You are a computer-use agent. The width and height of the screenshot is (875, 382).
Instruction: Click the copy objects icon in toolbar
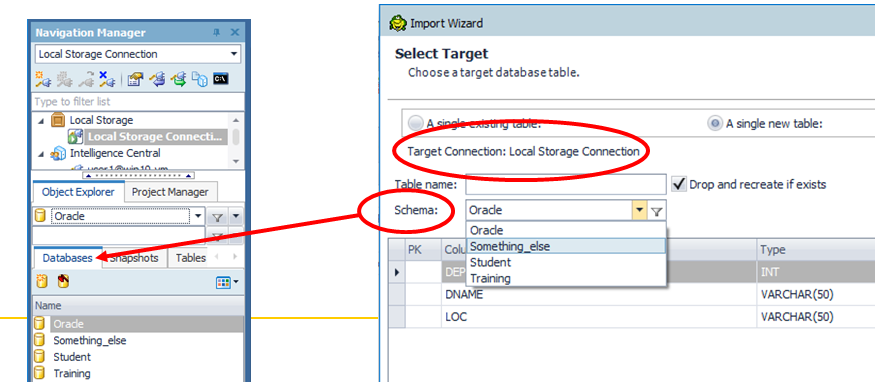199,79
